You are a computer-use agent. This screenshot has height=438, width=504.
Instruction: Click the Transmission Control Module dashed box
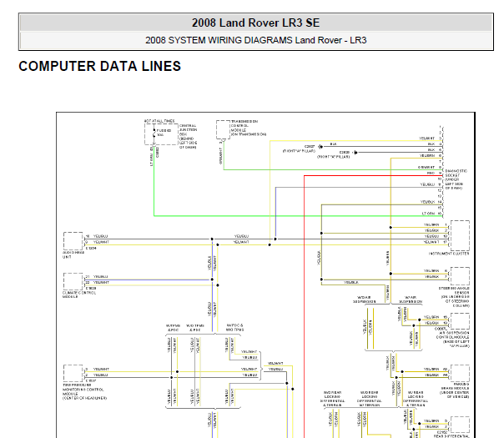point(223,129)
